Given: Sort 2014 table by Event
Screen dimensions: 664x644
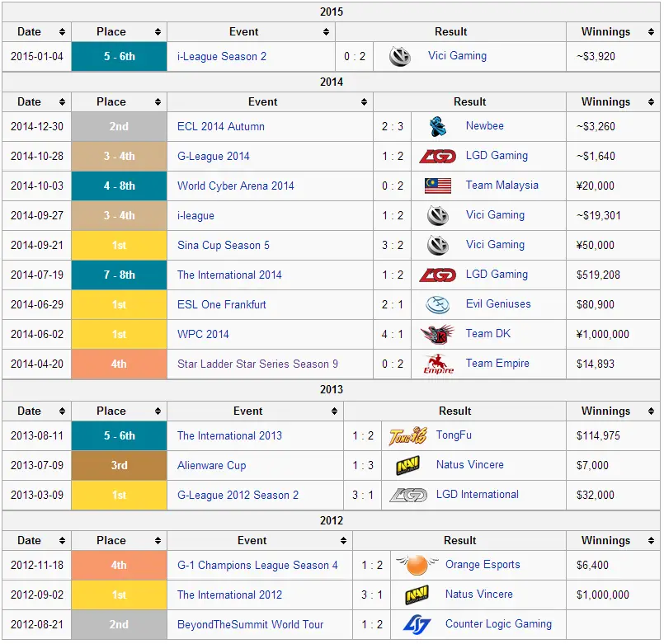Looking at the screenshot, I should (x=364, y=102).
